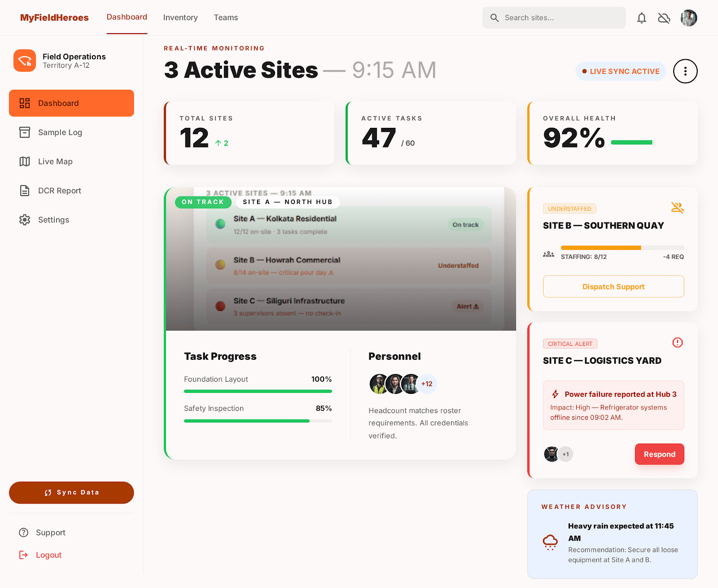Click the staffing group people icon
718x588 pixels.
click(x=548, y=254)
